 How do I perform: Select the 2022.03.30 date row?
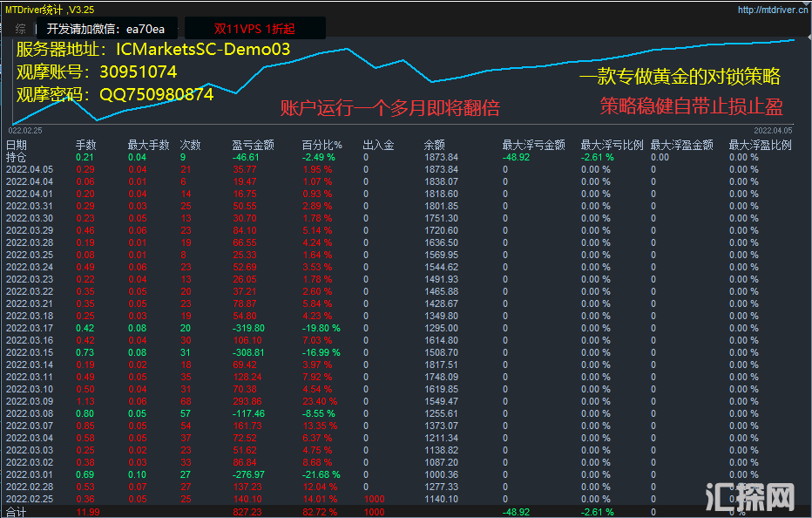coord(30,218)
